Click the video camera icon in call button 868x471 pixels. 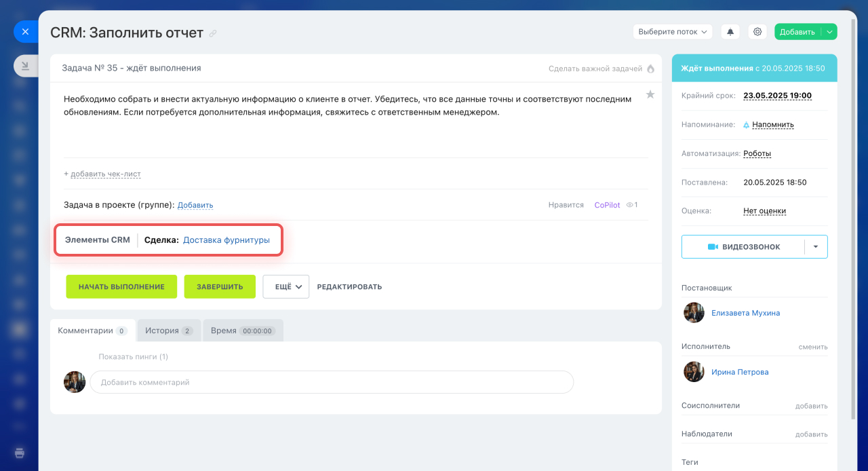713,247
